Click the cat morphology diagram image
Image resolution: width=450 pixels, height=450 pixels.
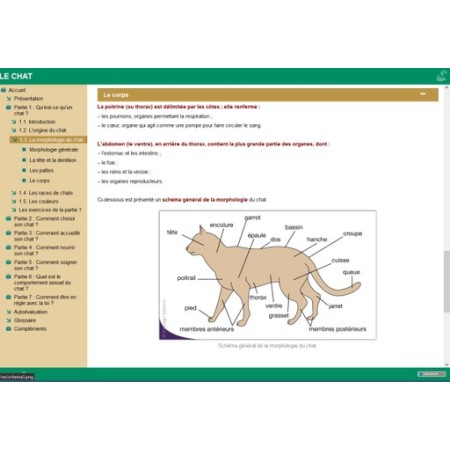coord(268,275)
